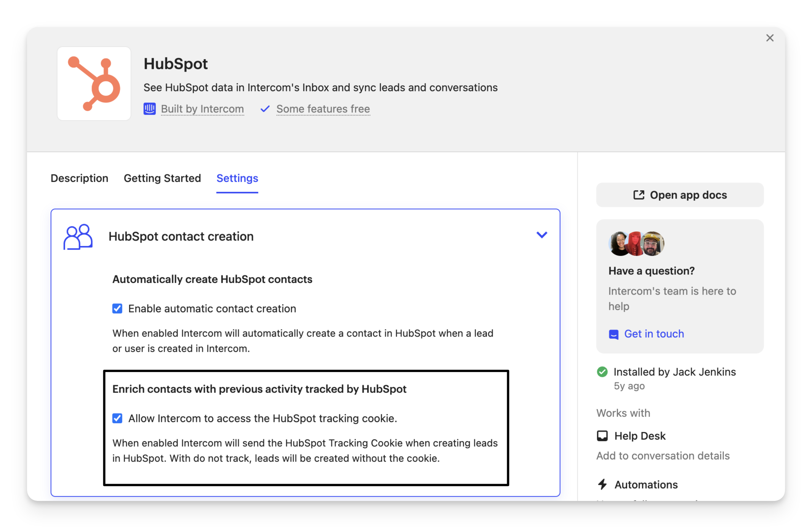This screenshot has width=812, height=528.
Task: Click the team avatars thumbnail
Action: click(636, 244)
